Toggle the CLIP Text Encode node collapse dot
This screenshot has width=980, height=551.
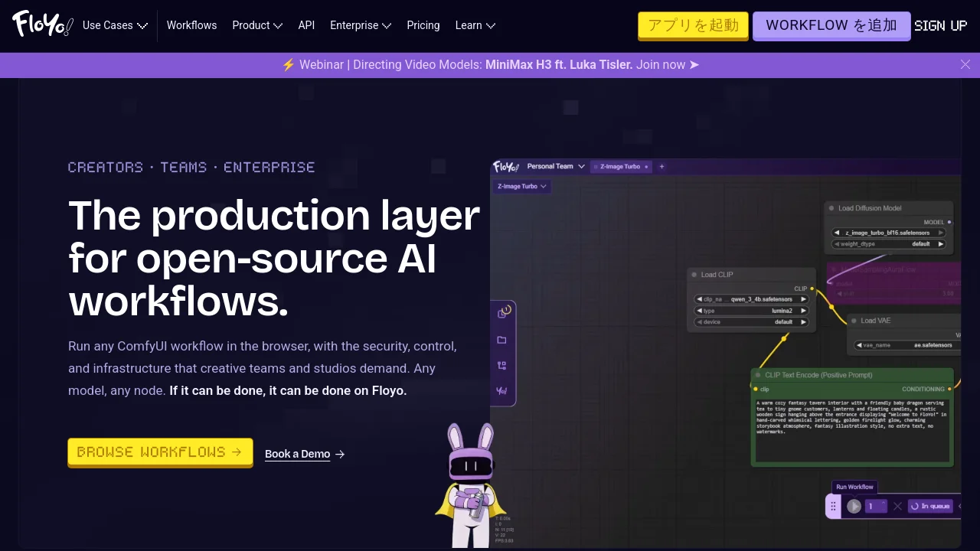[x=758, y=375]
